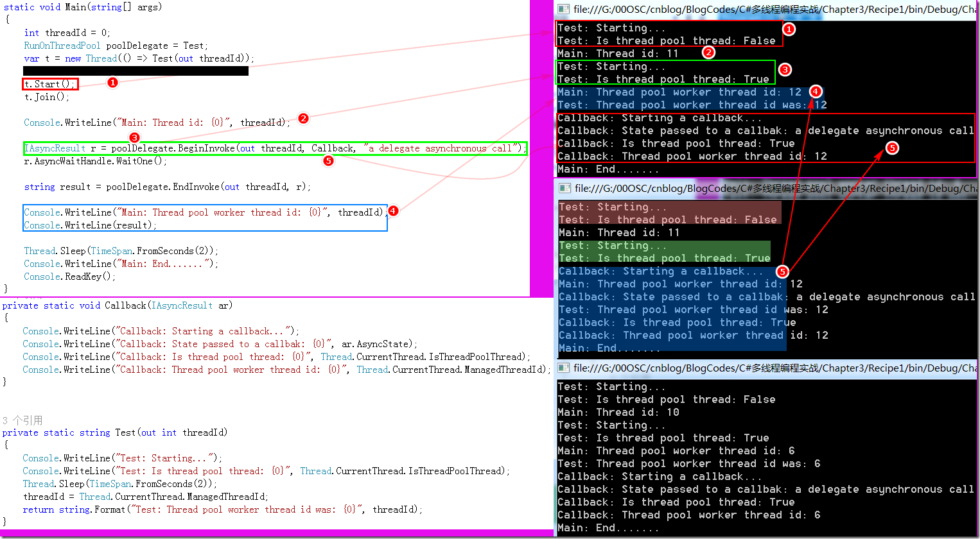Screen dimensions: 980x539
Task: Click the 'RunOnThreadPool poolDelegate = Test;' line
Action: (x=116, y=46)
